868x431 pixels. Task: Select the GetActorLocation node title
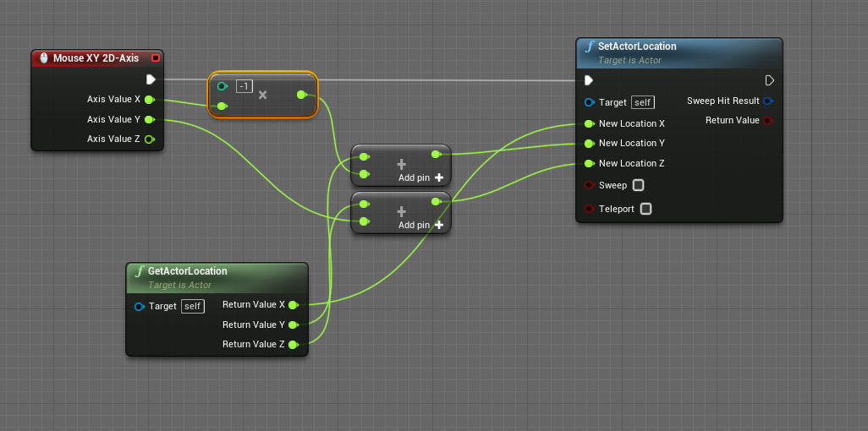tap(188, 271)
